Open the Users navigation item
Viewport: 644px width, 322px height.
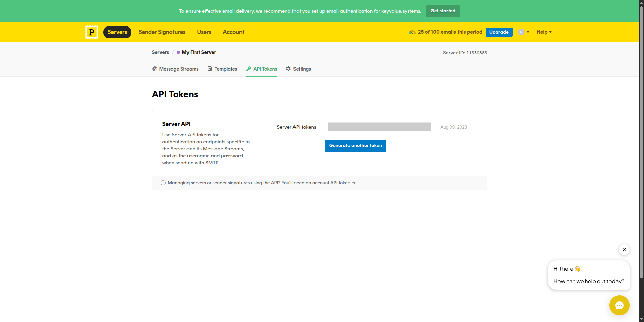coord(204,32)
